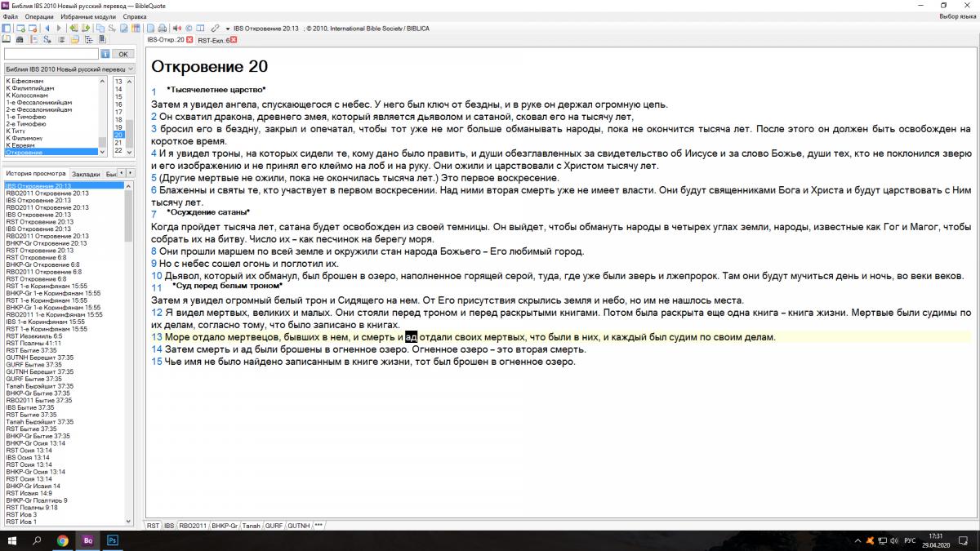Expand the dropdown arrow before IBS Откровение 20:13
Viewport: 980px width, 551px height.
point(227,29)
